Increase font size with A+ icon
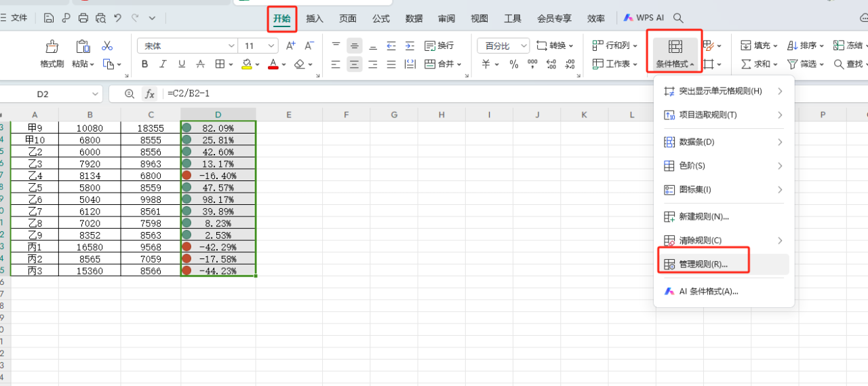868x386 pixels. click(290, 45)
